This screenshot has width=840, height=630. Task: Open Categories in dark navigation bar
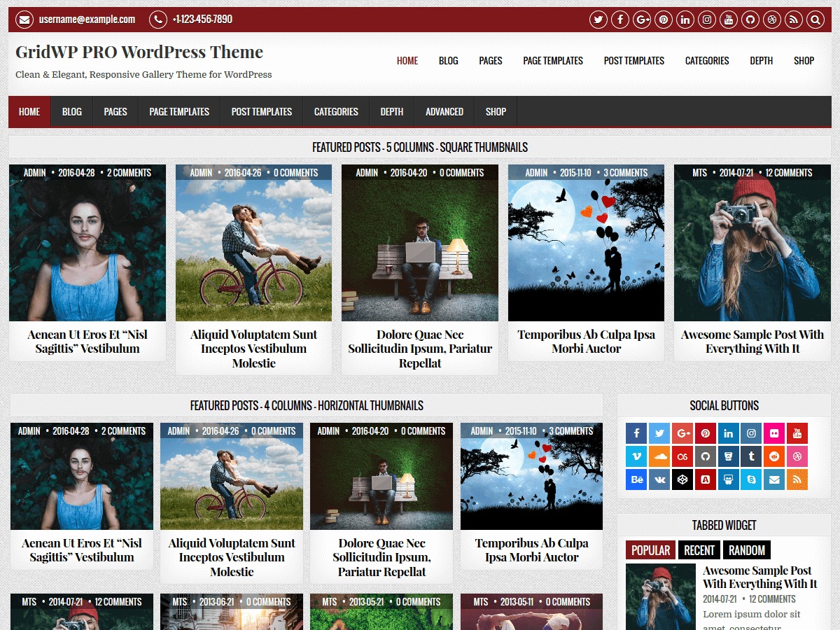(x=336, y=111)
